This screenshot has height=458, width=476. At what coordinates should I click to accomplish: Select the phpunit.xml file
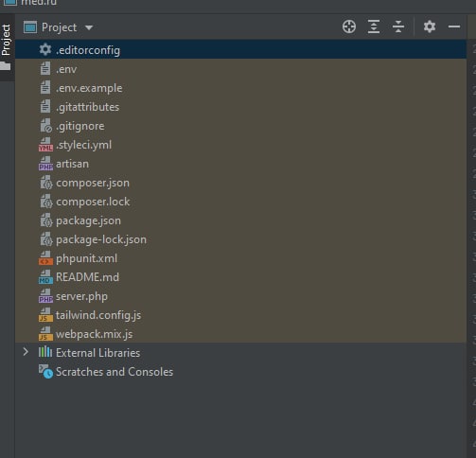point(240,258)
